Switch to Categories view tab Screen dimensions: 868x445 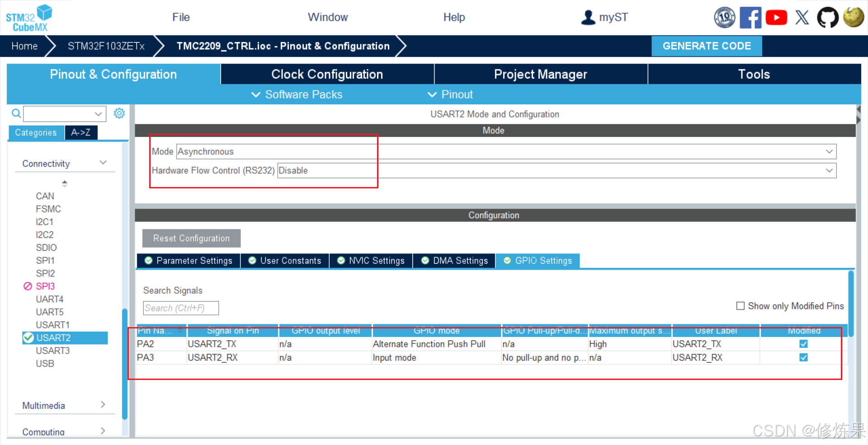click(x=36, y=132)
